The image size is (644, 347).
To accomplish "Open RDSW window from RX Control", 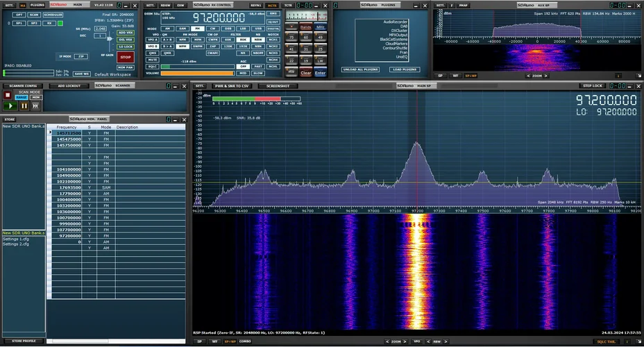I will [166, 6].
